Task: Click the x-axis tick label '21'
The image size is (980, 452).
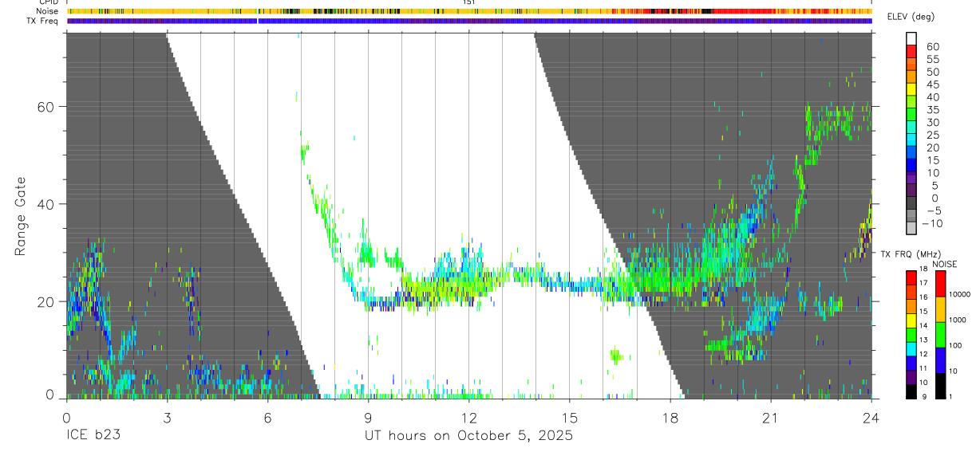Action: (771, 417)
